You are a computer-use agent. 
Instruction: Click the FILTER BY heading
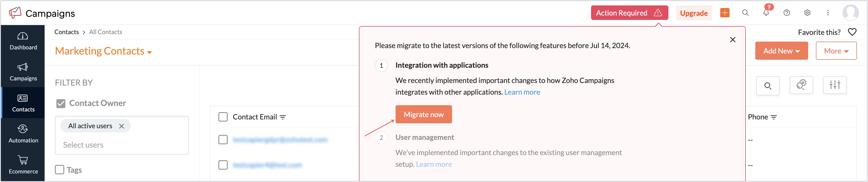click(x=74, y=83)
